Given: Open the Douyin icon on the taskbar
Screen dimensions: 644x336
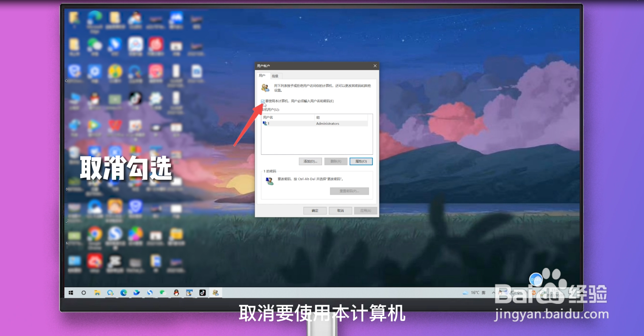Looking at the screenshot, I should coord(203,293).
